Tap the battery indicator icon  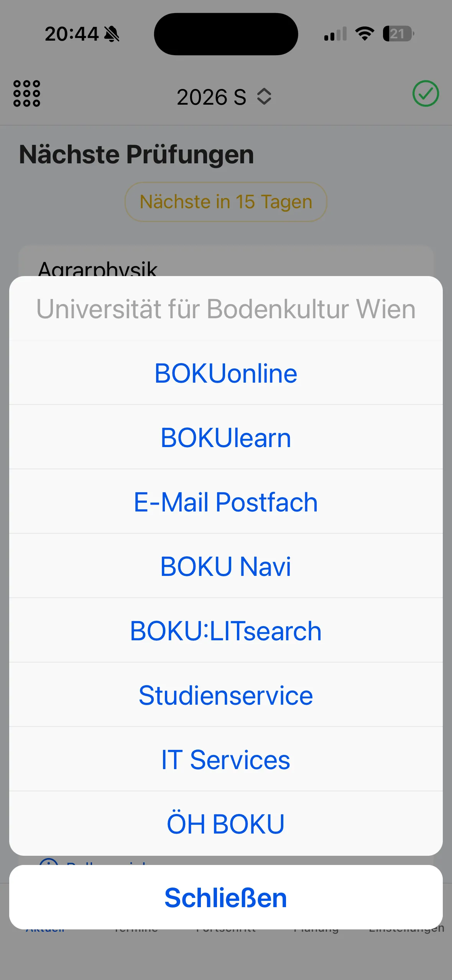[x=397, y=34]
